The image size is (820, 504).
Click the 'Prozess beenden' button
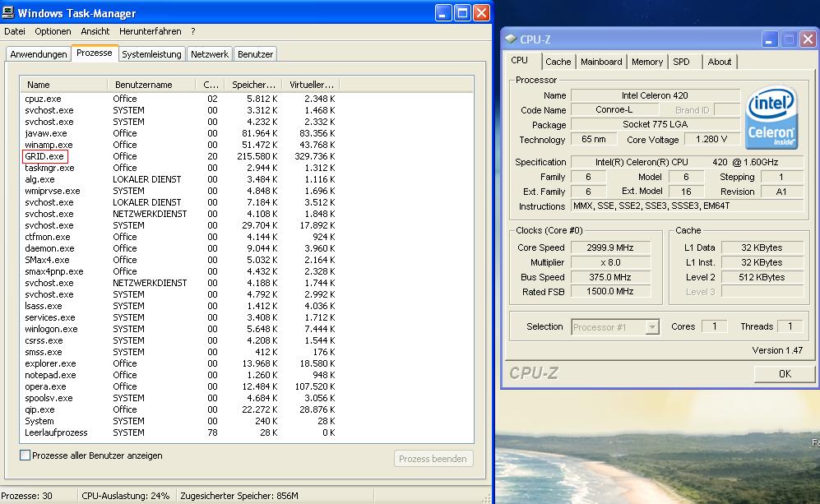click(x=433, y=459)
